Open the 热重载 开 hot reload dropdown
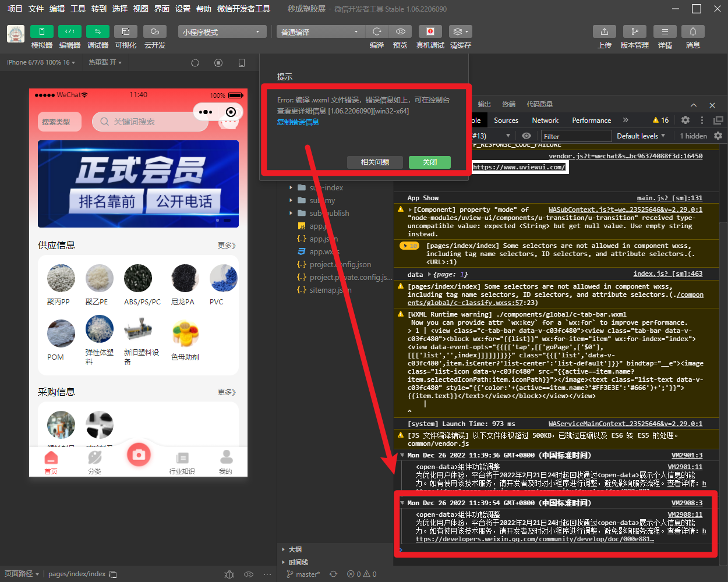Image resolution: width=728 pixels, height=582 pixels. (105, 62)
